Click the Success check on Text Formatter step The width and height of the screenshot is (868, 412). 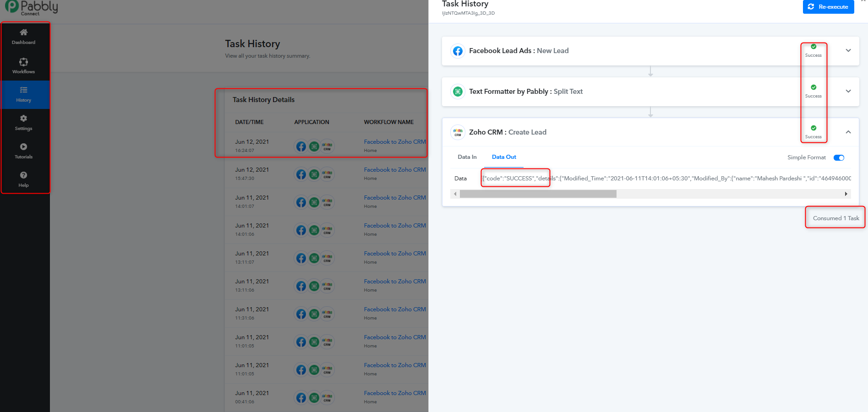[813, 87]
